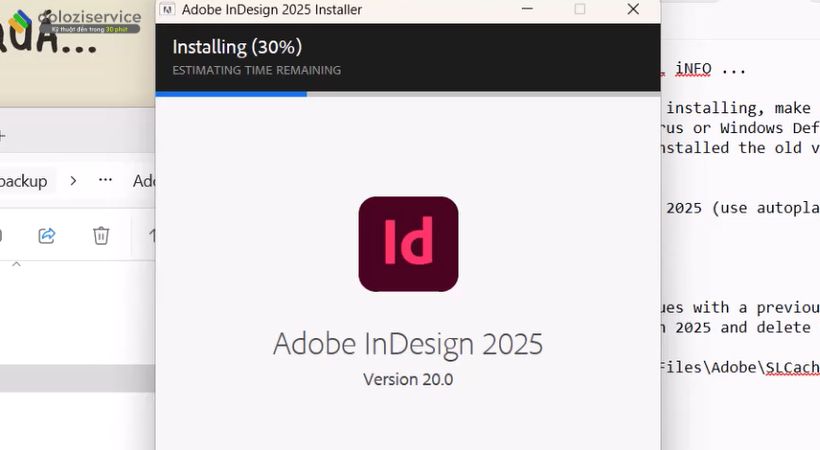The height and width of the screenshot is (450, 820).
Task: Click the highlighted gray row in File Explorer
Action: [77, 378]
